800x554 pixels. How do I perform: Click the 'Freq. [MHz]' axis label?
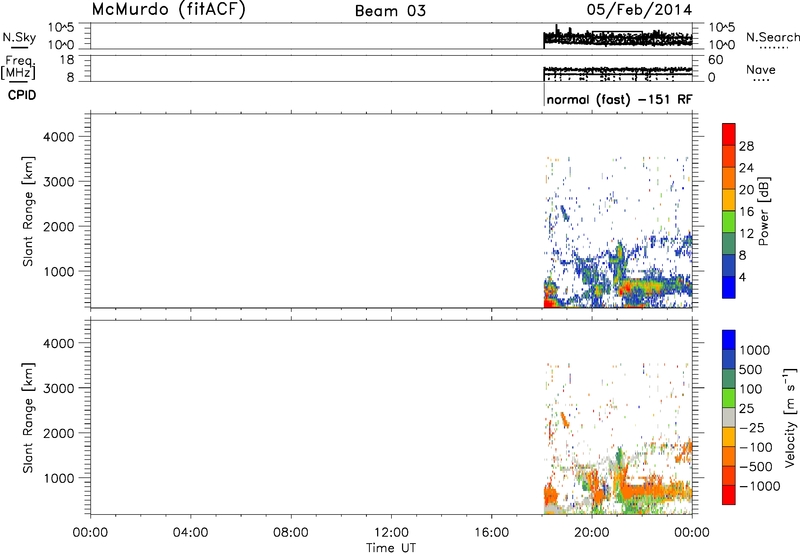click(18, 68)
